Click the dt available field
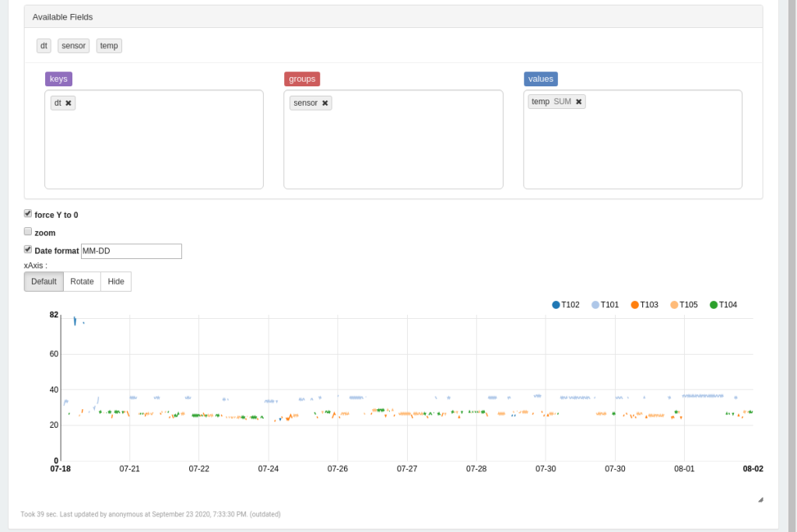Screen dimensions: 797x532 [x=44, y=46]
